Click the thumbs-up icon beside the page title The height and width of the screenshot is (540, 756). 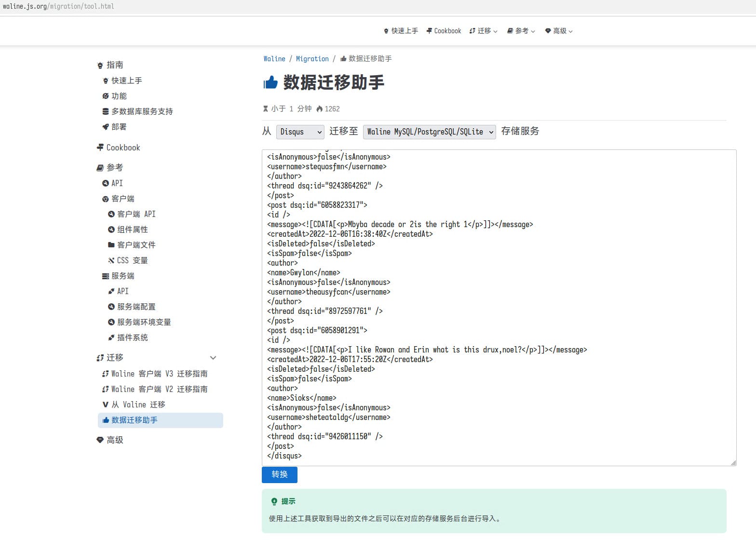pos(270,83)
